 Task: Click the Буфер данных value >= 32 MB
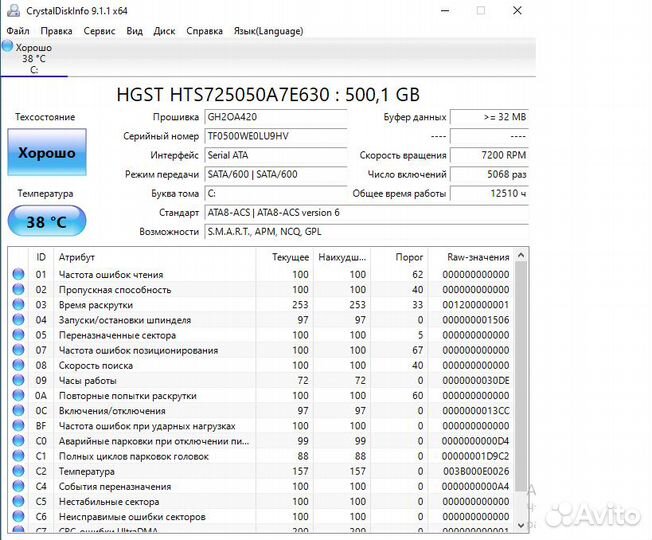tap(489, 117)
